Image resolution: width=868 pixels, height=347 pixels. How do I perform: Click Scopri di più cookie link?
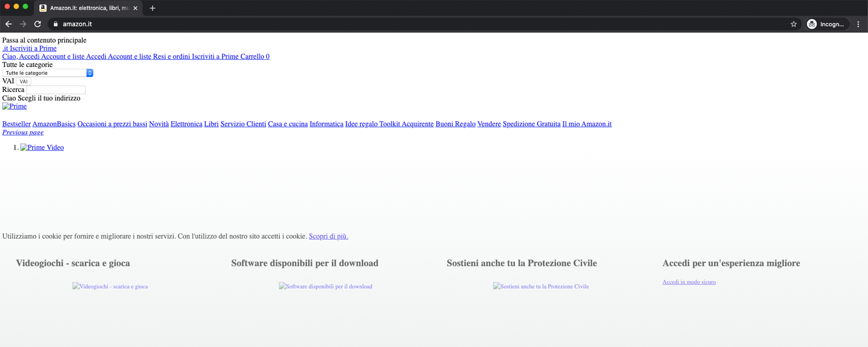(328, 236)
